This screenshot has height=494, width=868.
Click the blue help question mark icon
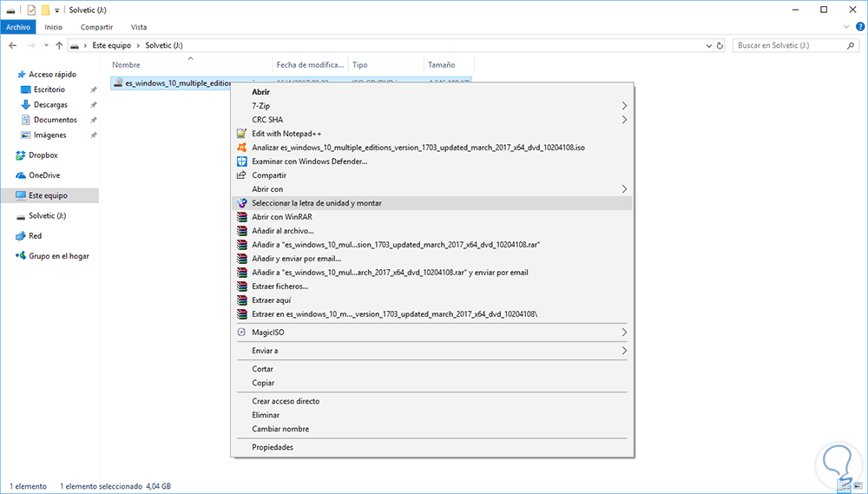click(x=859, y=27)
